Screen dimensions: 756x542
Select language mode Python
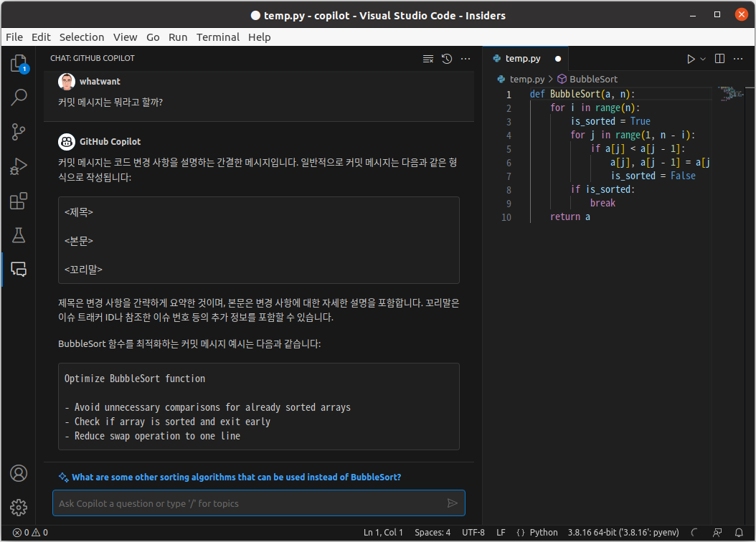pos(544,533)
